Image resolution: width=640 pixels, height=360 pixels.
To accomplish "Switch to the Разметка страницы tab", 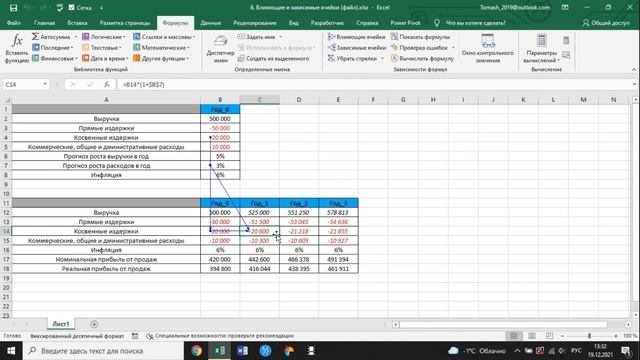I will point(125,23).
